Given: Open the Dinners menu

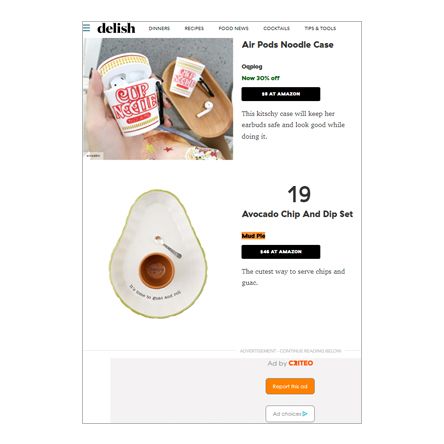Looking at the screenshot, I should [159, 29].
